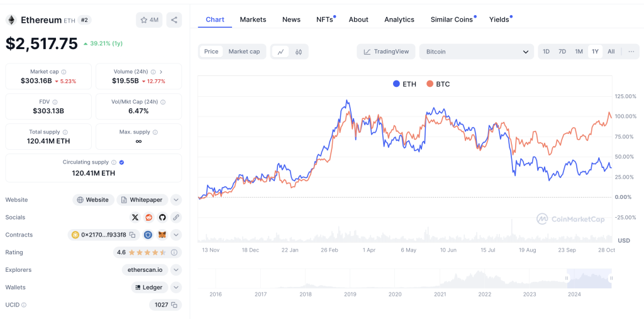The width and height of the screenshot is (644, 319).
Task: Set chart range to 1Y
Action: tap(595, 52)
